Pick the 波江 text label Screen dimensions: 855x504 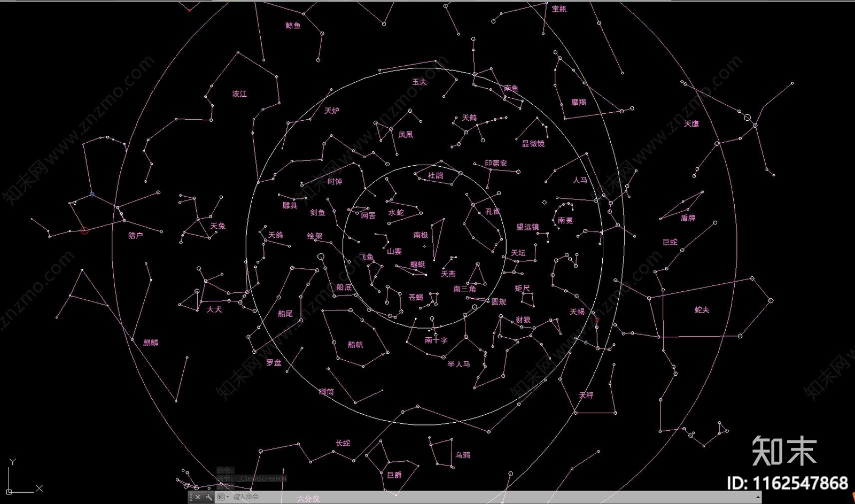click(x=239, y=94)
